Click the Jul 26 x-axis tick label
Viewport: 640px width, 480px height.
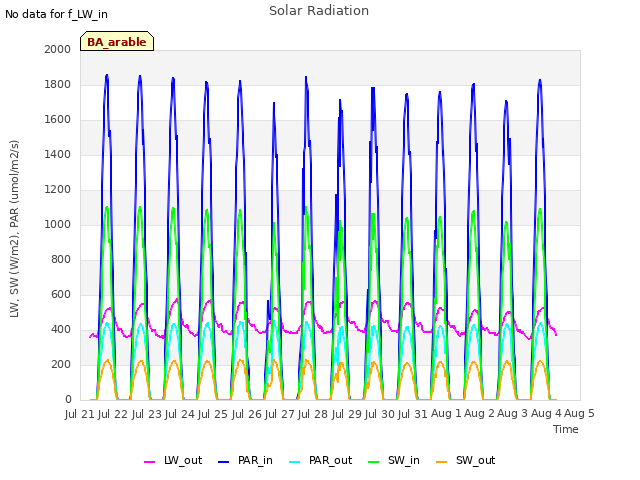point(247,414)
